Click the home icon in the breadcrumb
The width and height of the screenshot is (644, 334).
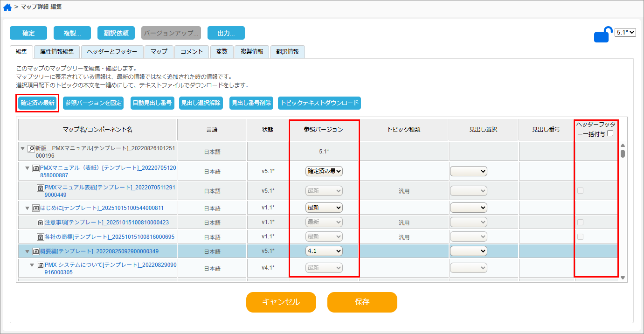click(7, 7)
